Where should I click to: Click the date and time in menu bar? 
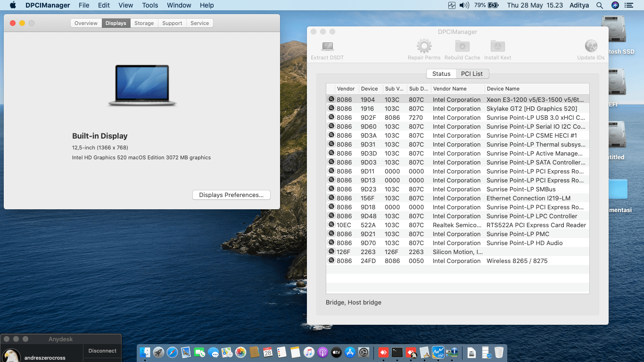(535, 5)
